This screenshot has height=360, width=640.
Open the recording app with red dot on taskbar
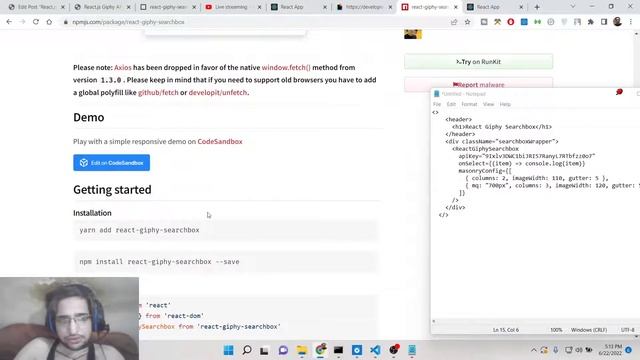click(394, 350)
